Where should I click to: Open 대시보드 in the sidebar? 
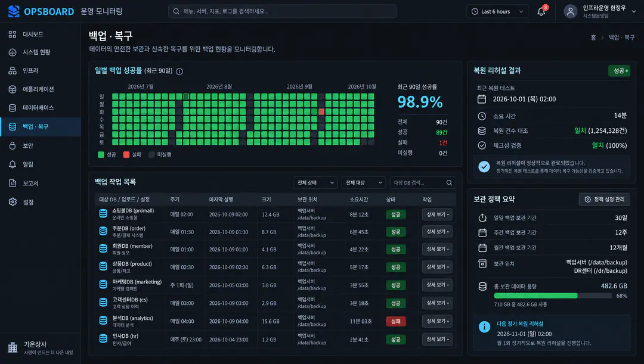[41, 34]
